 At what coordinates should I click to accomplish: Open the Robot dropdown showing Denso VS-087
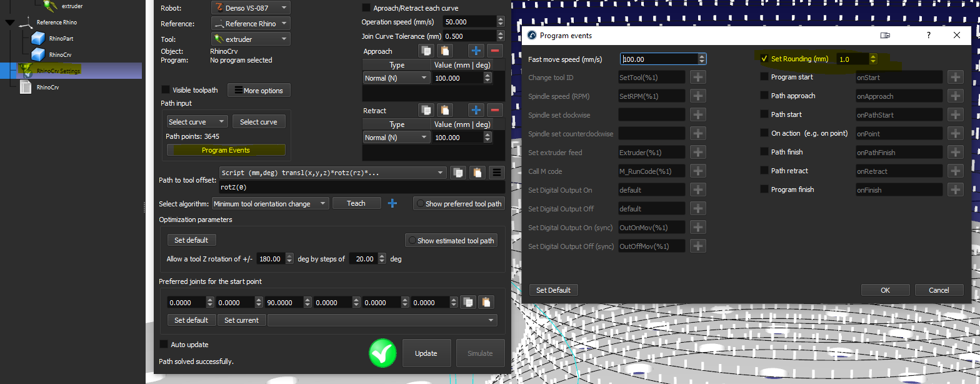pyautogui.click(x=251, y=8)
